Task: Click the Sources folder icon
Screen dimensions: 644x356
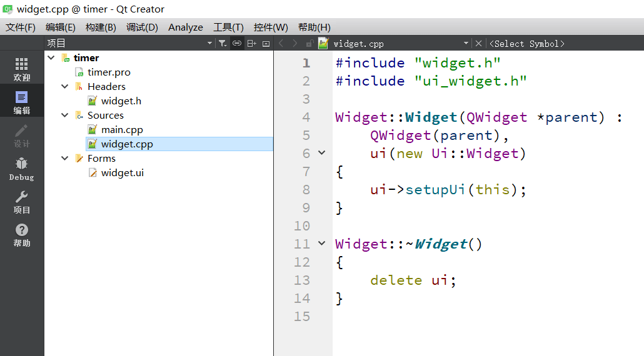Action: point(79,116)
